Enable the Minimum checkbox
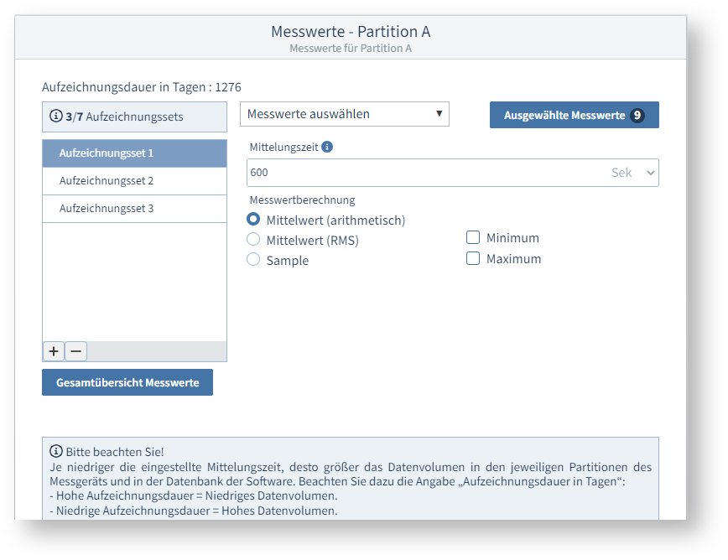 tap(473, 238)
